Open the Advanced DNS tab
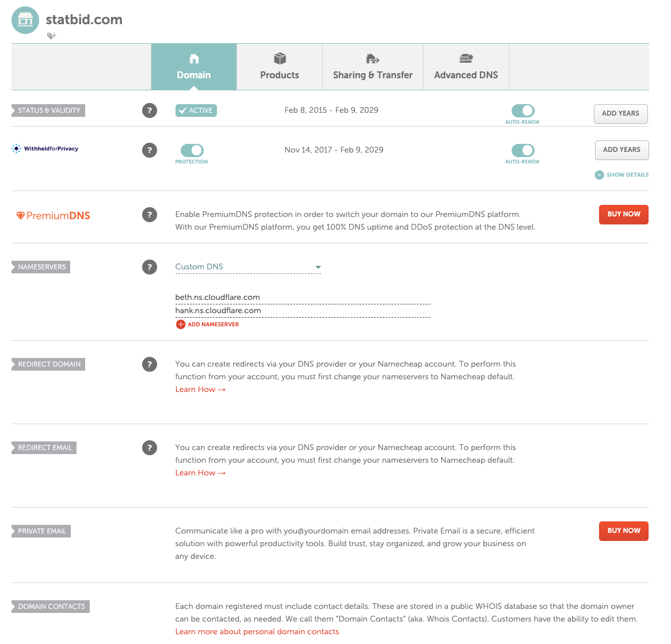This screenshot has height=644, width=671. pyautogui.click(x=466, y=67)
